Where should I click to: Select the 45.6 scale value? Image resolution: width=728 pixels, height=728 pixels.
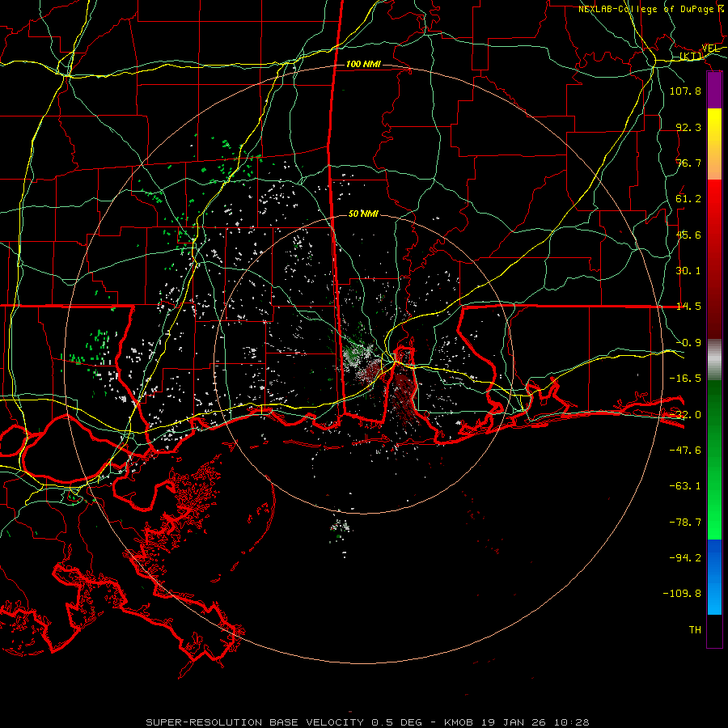pyautogui.click(x=688, y=235)
